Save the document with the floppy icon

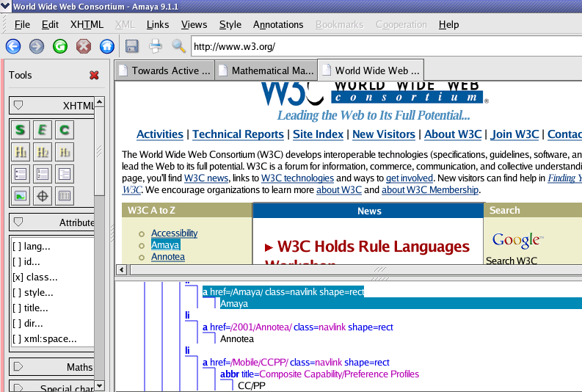coord(132,46)
